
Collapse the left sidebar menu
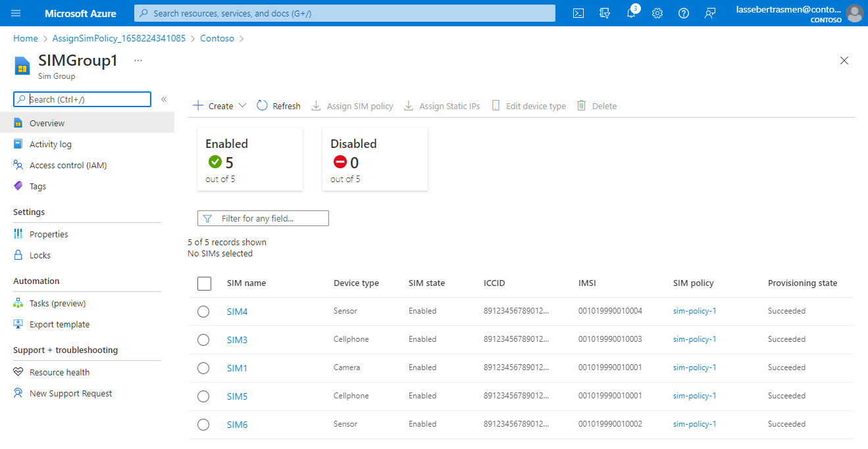tap(164, 99)
